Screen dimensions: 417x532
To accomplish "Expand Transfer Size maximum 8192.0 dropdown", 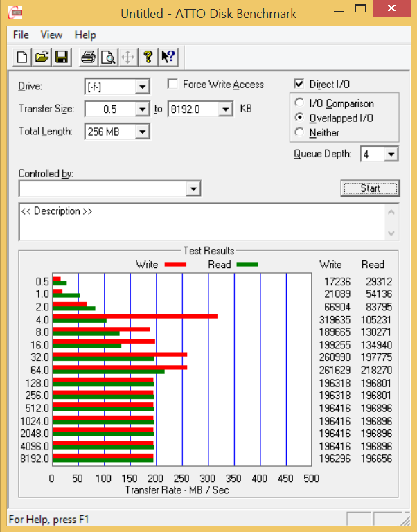I will (x=225, y=109).
